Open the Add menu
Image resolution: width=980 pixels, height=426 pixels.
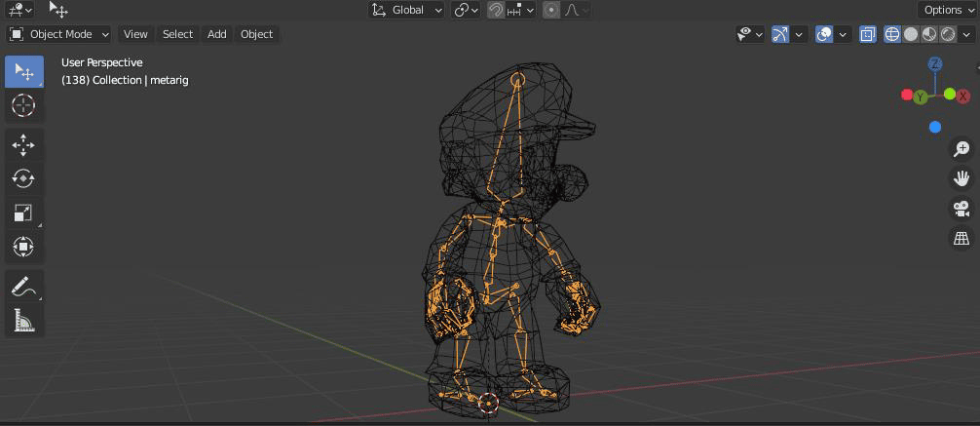point(217,34)
